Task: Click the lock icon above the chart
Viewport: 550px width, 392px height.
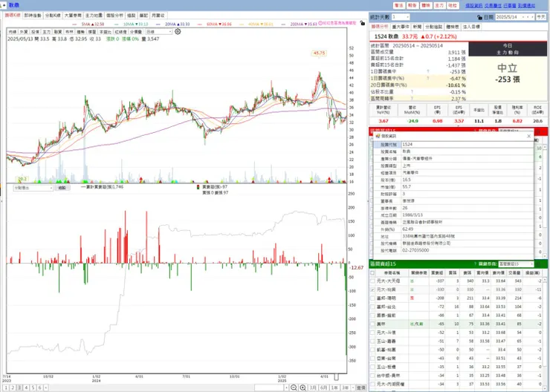Action: [x=363, y=23]
